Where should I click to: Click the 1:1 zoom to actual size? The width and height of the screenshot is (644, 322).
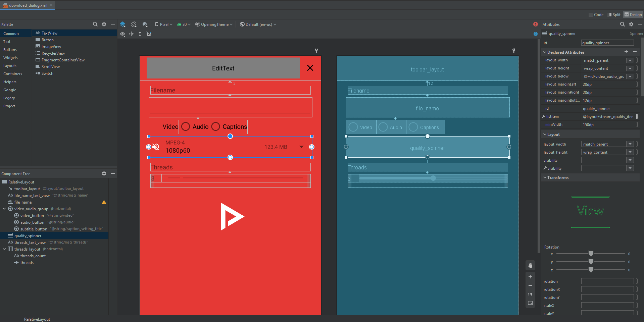tap(530, 294)
